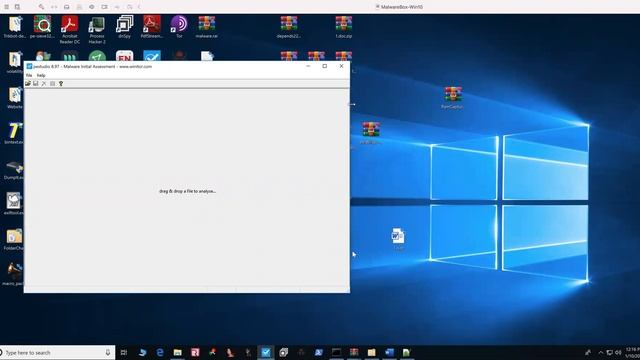640x360 pixels.
Task: Maximize the pestudio window
Action: click(x=325, y=66)
